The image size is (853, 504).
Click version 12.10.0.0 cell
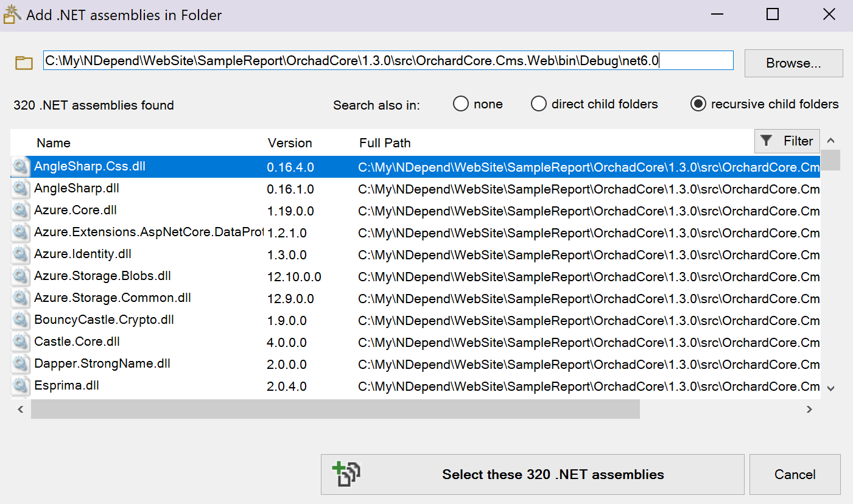click(294, 277)
